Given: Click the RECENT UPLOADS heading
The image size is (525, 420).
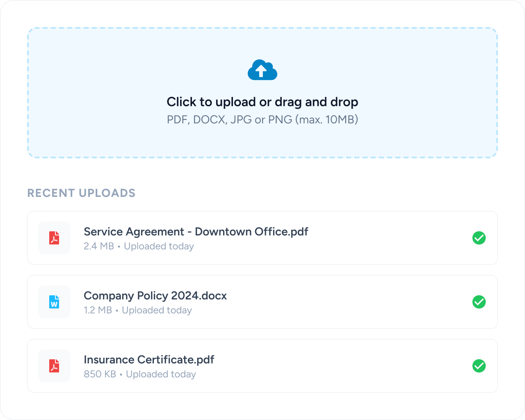Looking at the screenshot, I should [x=81, y=193].
